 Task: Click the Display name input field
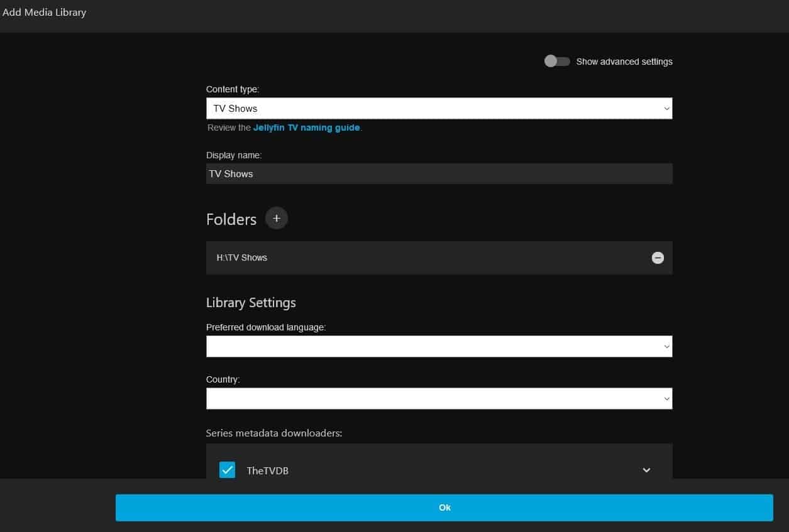coord(439,174)
